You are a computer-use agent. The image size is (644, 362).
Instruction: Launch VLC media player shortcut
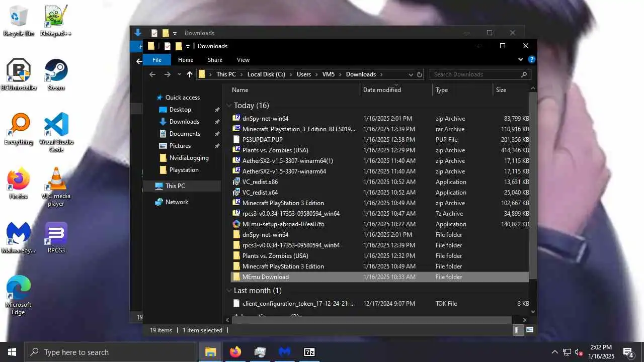56,187
